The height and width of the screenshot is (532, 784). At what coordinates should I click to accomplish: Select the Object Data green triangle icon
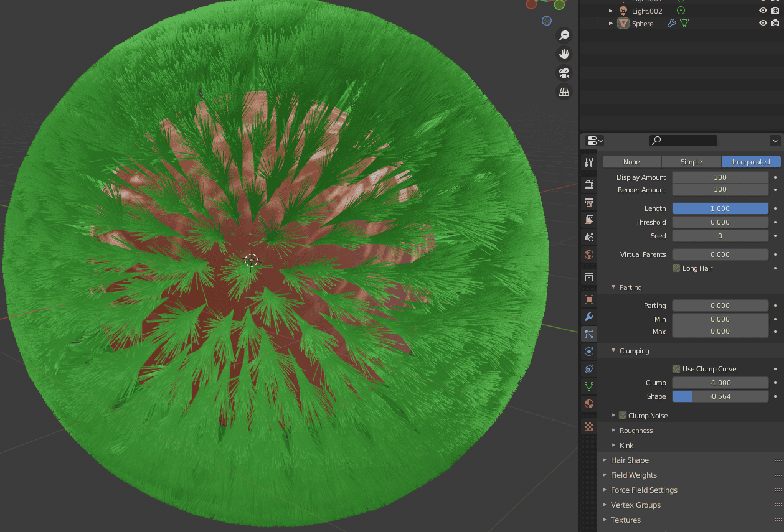coord(588,386)
